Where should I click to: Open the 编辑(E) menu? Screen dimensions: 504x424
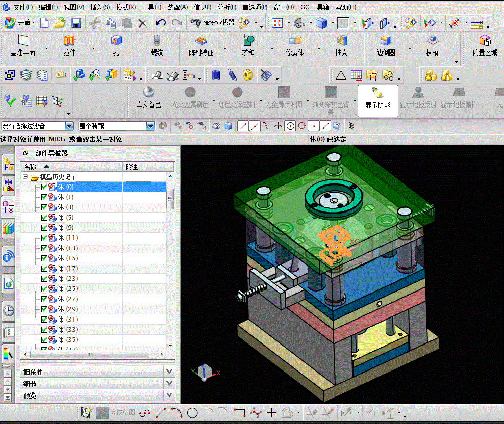point(48,7)
